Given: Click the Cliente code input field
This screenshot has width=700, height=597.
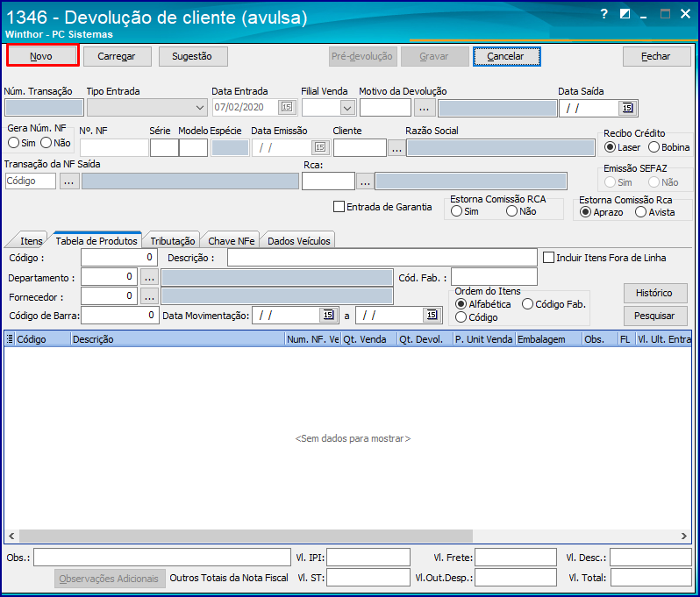Looking at the screenshot, I should tap(360, 147).
